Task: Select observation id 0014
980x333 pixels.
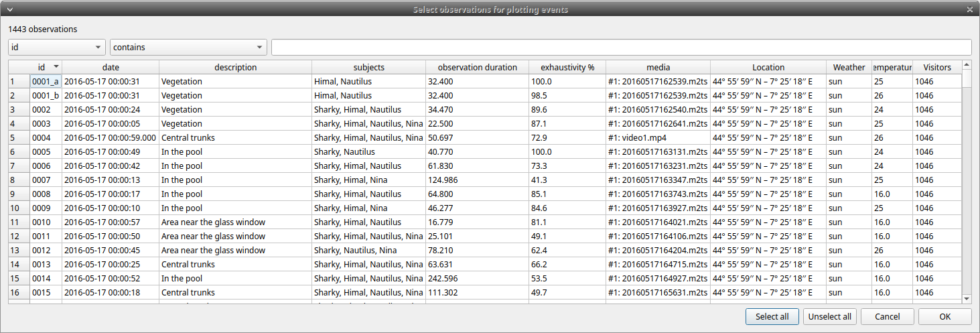Action: [46, 278]
